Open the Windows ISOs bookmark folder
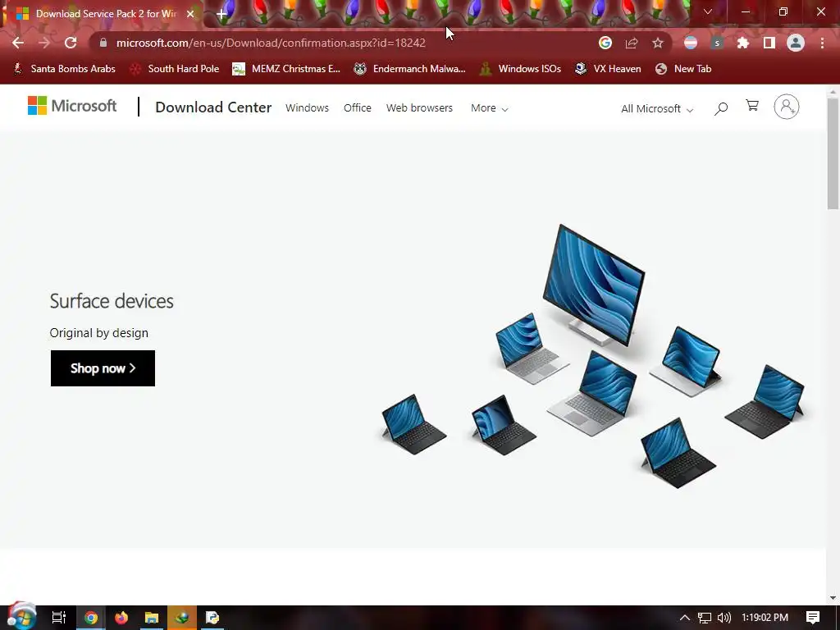The image size is (840, 630). pyautogui.click(x=520, y=69)
